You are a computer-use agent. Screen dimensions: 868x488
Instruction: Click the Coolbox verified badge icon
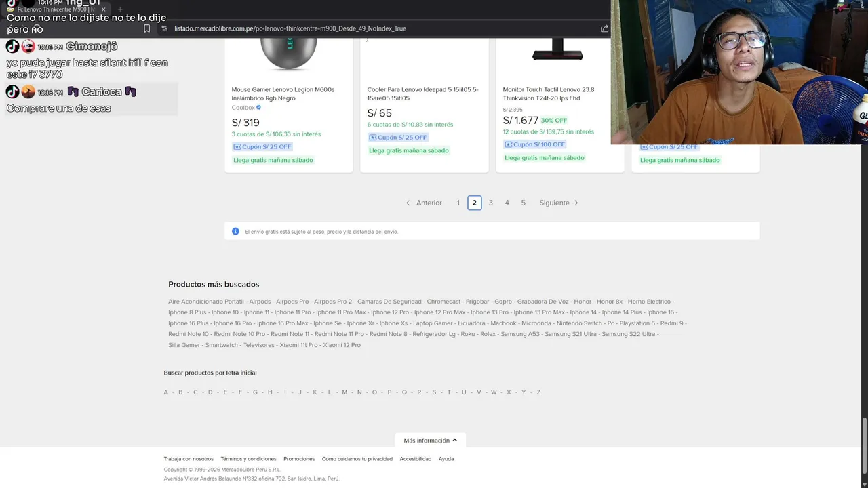click(x=258, y=108)
